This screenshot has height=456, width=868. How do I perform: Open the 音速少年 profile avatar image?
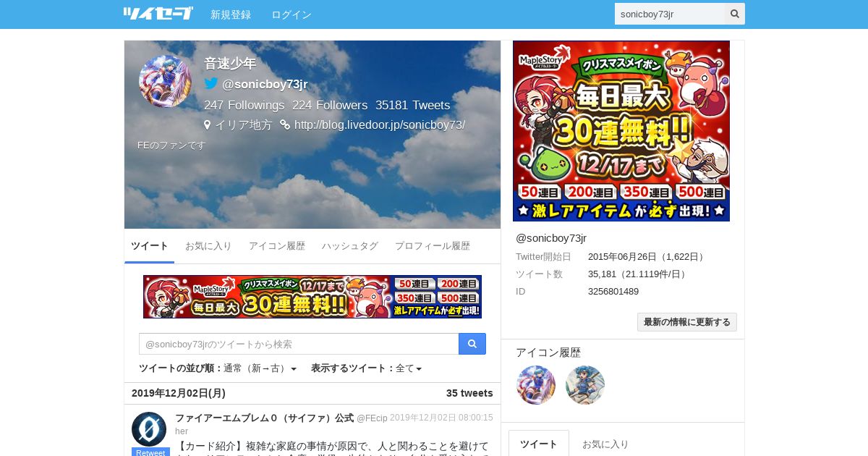pyautogui.click(x=165, y=81)
